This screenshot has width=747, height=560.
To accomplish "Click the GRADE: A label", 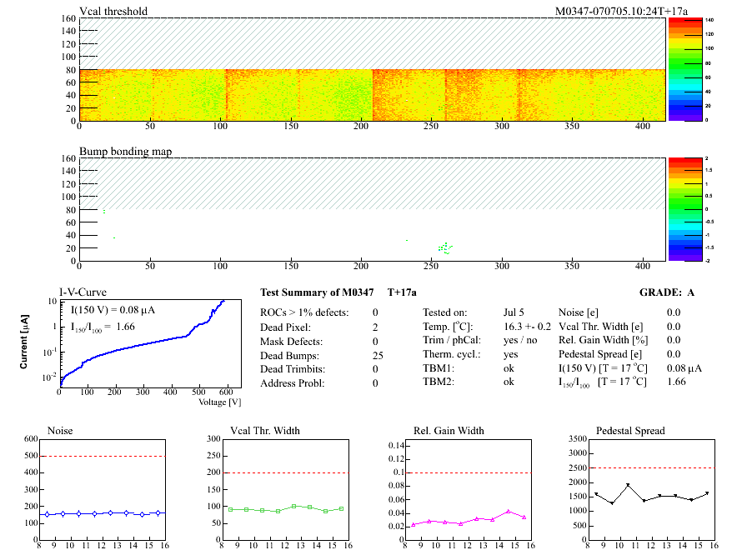I will pos(667,293).
